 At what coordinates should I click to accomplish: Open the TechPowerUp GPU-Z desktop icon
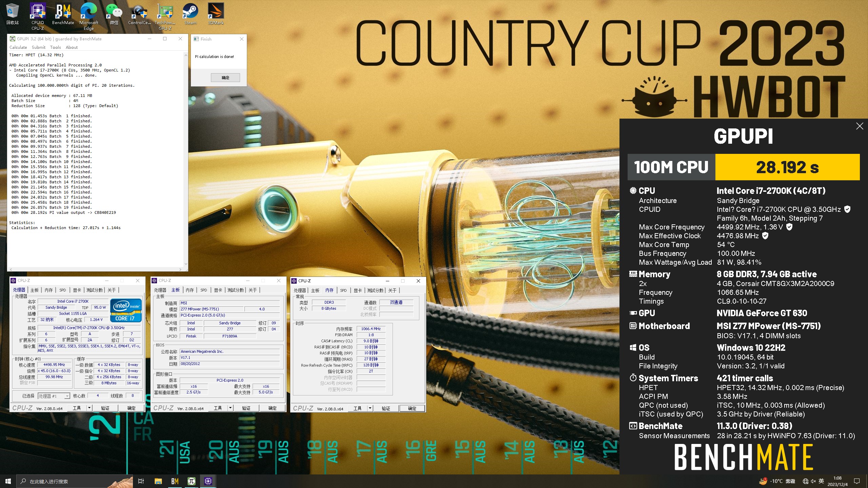click(165, 16)
